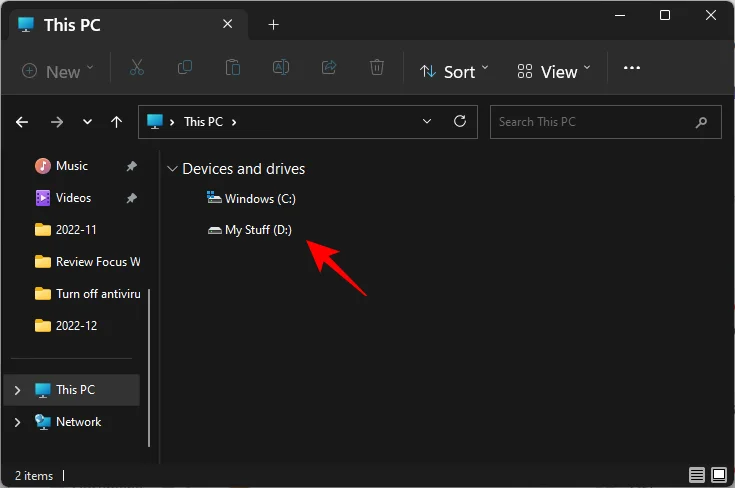Viewport: 735px width, 488px height.
Task: Click the computer icon in address bar
Action: [x=155, y=121]
